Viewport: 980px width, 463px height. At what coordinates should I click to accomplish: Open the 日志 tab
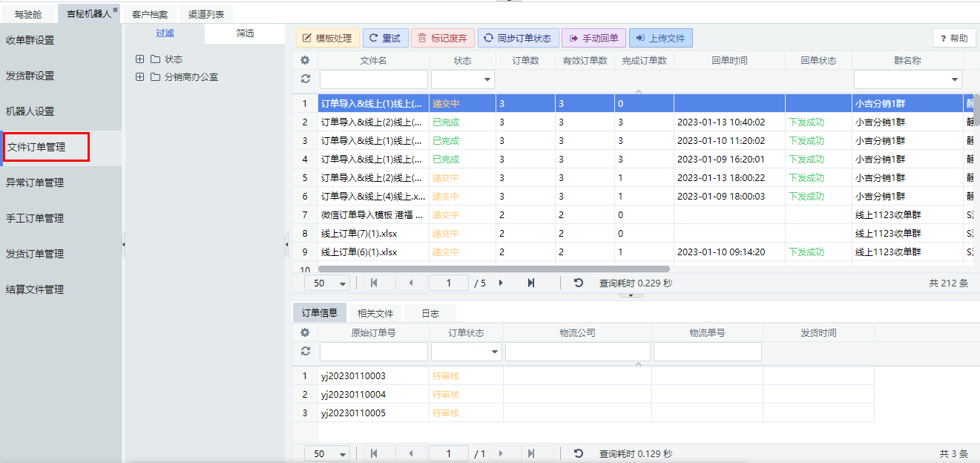tap(430, 313)
